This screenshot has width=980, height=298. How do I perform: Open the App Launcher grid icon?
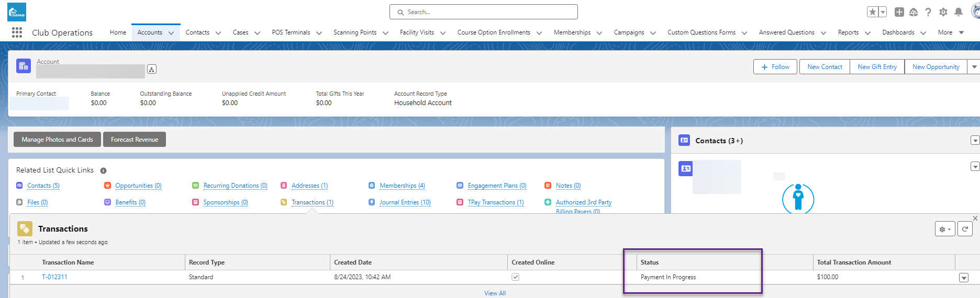coord(17,32)
